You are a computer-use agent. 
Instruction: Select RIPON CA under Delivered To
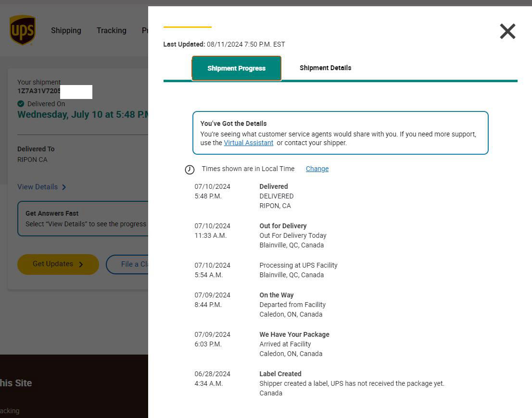tap(32, 160)
